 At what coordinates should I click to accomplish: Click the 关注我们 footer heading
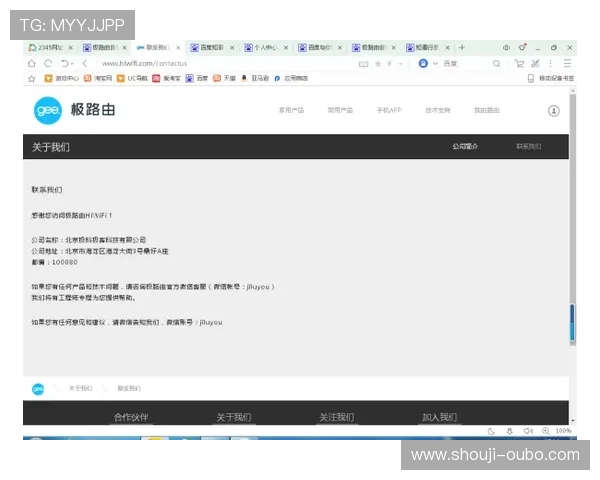coord(337,417)
